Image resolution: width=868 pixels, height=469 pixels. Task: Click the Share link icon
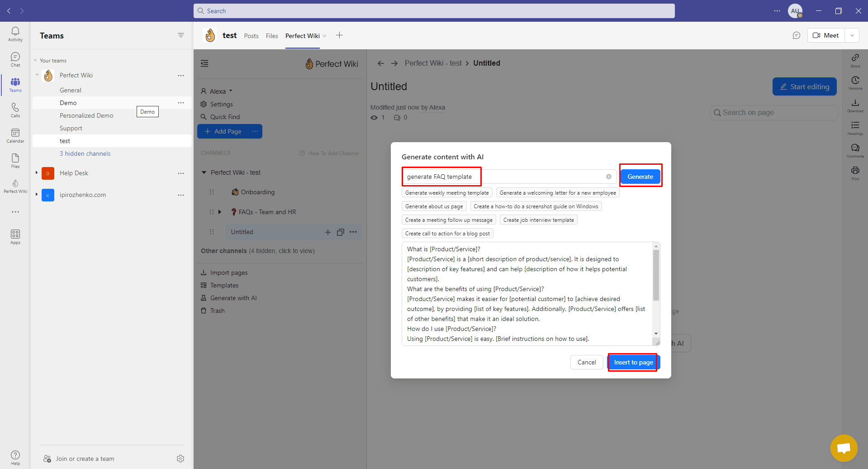tap(855, 60)
